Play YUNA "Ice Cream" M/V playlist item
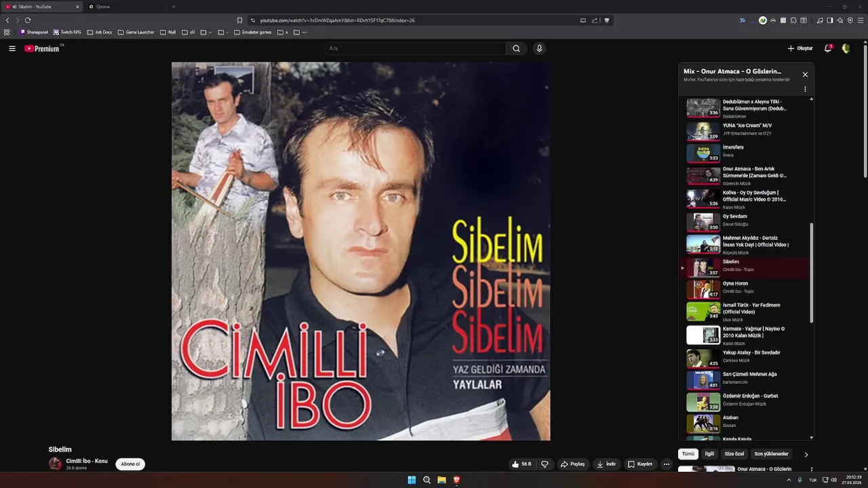This screenshot has height=488, width=868. click(x=745, y=130)
